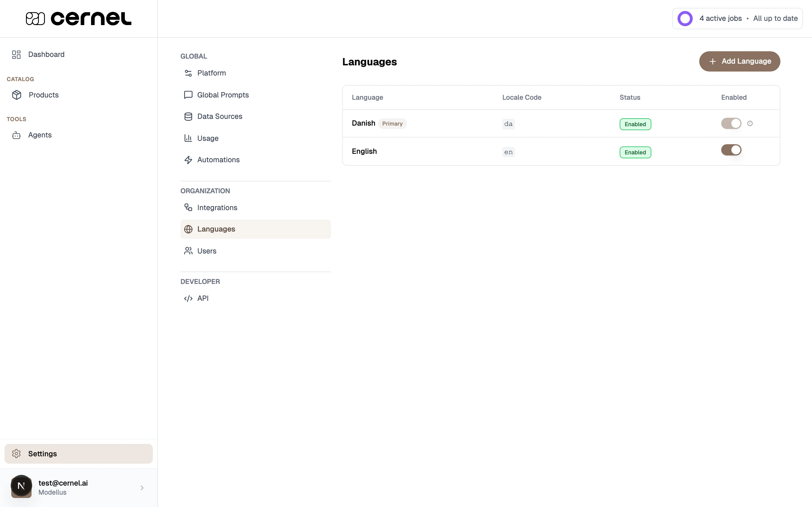
Task: Open the Platform settings icon
Action: coord(188,73)
